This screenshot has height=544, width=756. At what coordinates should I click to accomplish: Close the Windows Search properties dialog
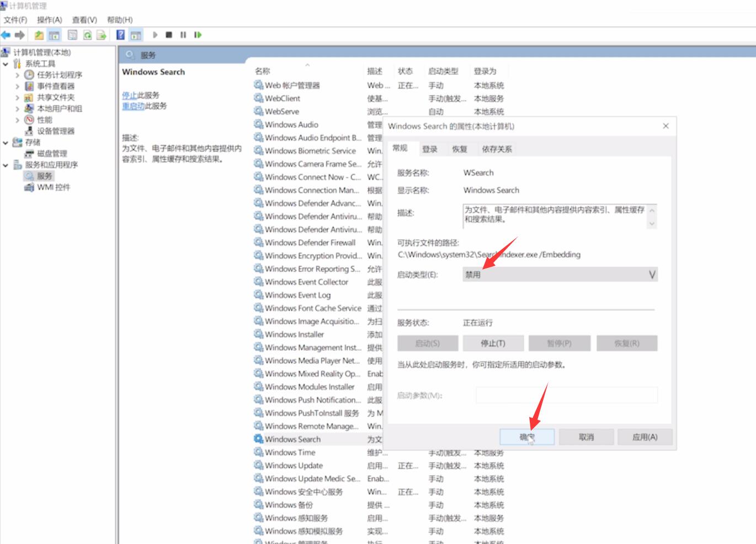point(666,126)
